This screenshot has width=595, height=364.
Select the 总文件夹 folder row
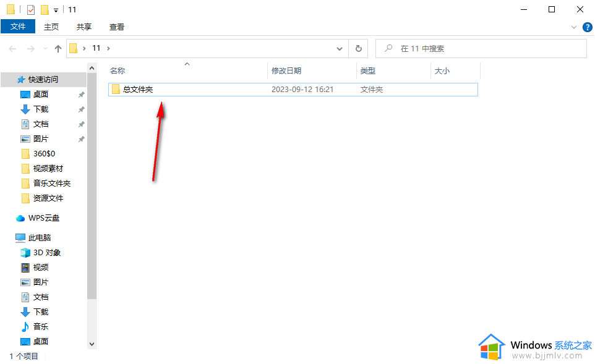(293, 90)
